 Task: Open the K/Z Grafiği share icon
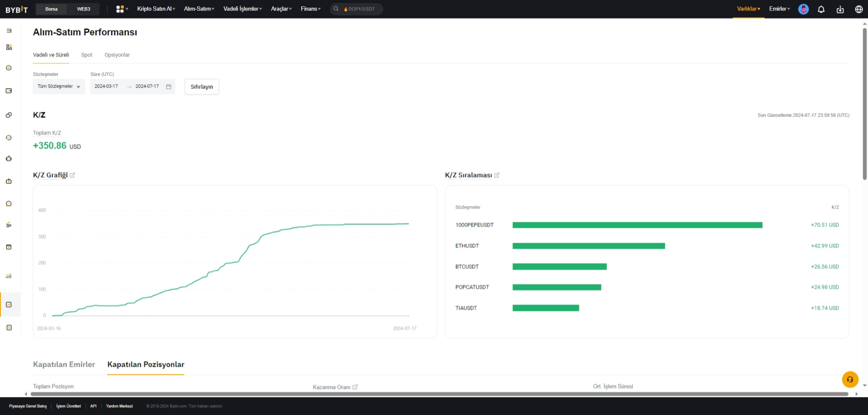(72, 175)
